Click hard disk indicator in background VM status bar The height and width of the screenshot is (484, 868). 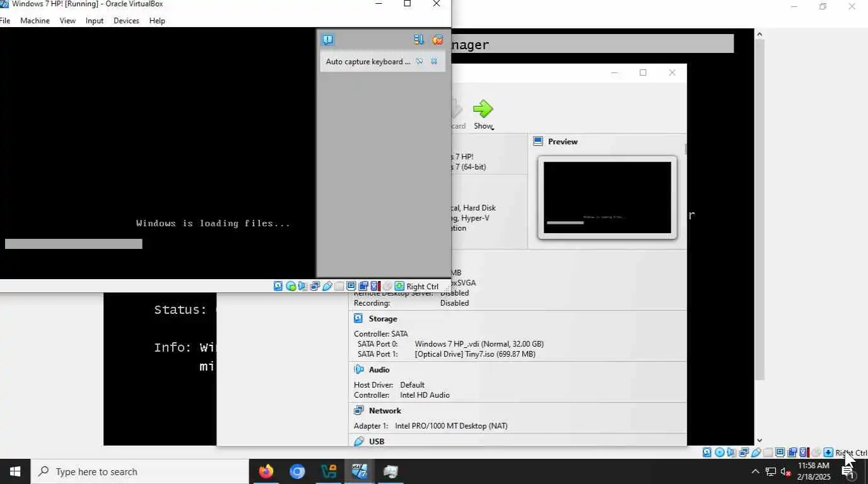point(707,452)
